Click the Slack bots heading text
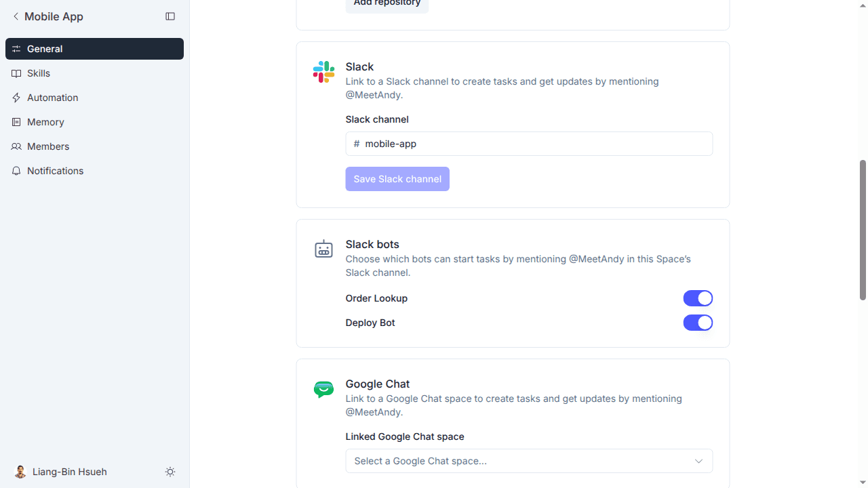 click(x=372, y=244)
